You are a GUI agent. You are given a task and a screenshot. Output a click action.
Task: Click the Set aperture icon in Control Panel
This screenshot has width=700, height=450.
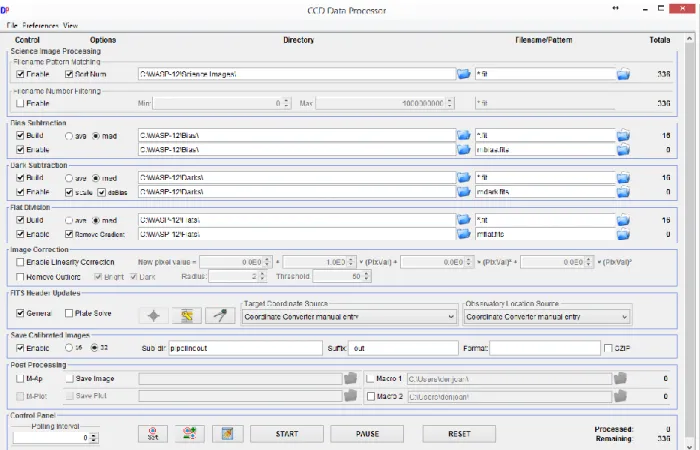coord(153,433)
